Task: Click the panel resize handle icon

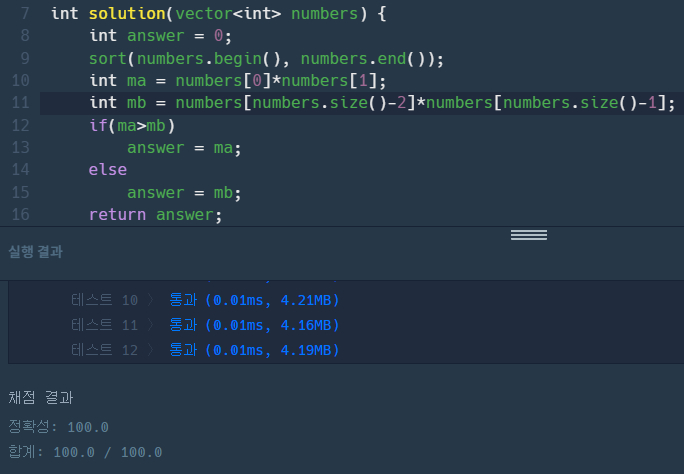Action: [x=528, y=235]
